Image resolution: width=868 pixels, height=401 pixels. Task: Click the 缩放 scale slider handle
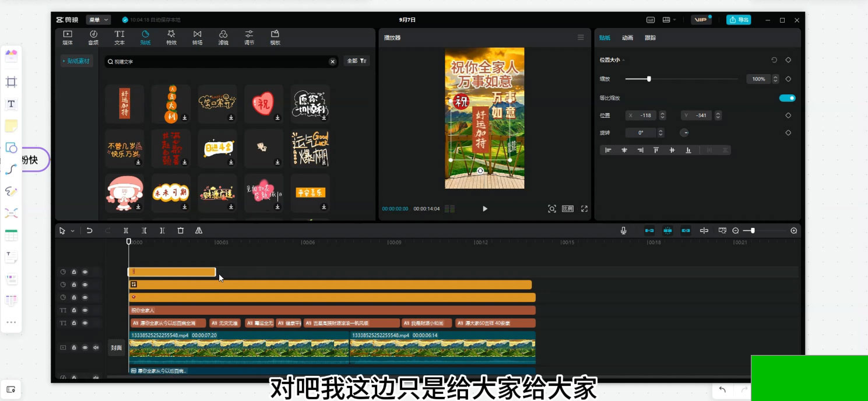point(649,79)
